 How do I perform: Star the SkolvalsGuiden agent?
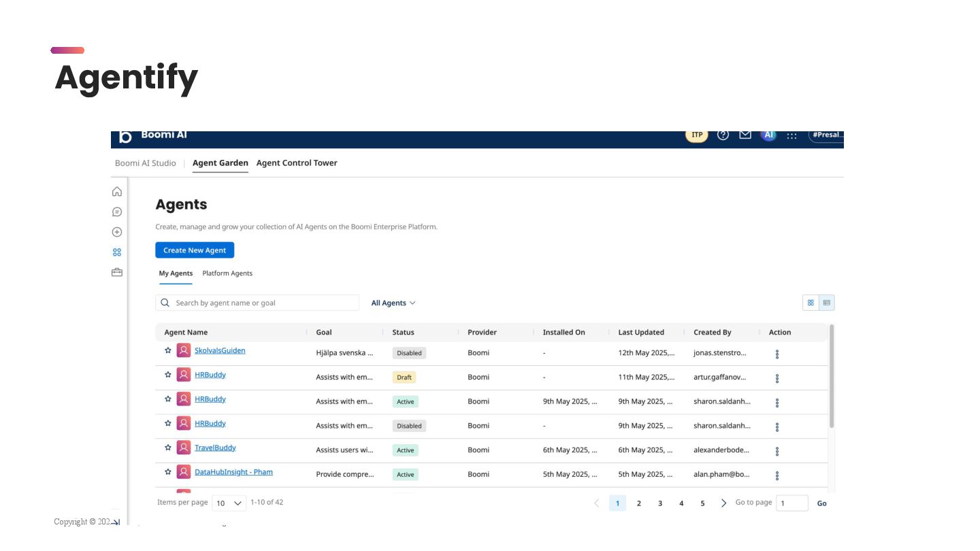click(x=168, y=350)
